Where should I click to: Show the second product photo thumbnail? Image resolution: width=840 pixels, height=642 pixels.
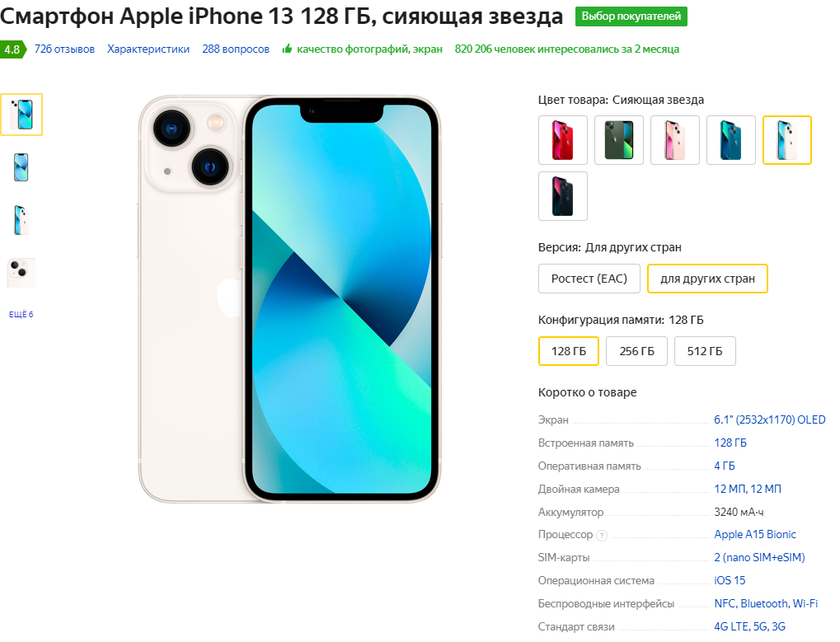[x=21, y=167]
